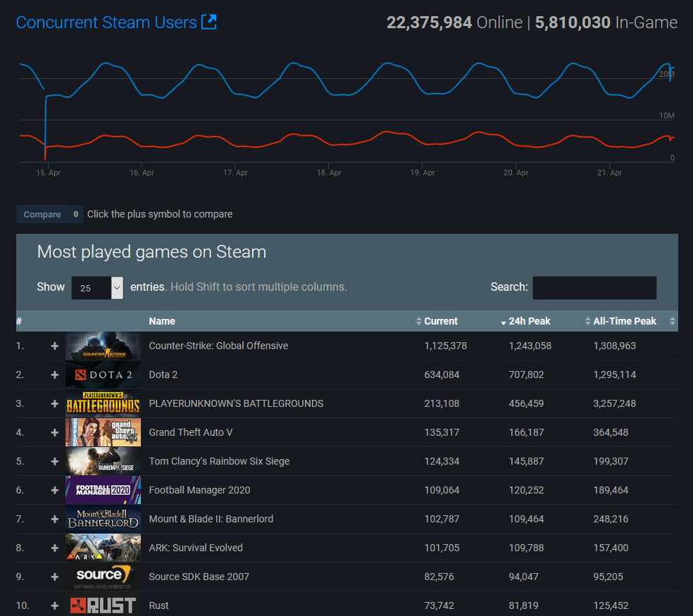The height and width of the screenshot is (616, 693).
Task: Sort table by Current column
Action: pyautogui.click(x=441, y=321)
